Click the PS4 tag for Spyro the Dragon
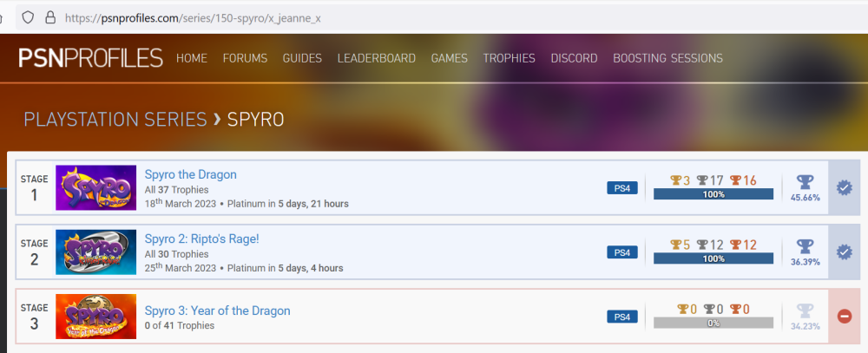 [x=621, y=187]
